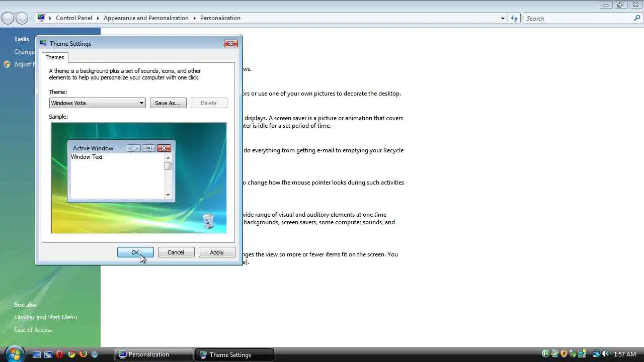This screenshot has width=644, height=362.
Task: Open the volume speaker tray icon
Action: click(x=605, y=353)
